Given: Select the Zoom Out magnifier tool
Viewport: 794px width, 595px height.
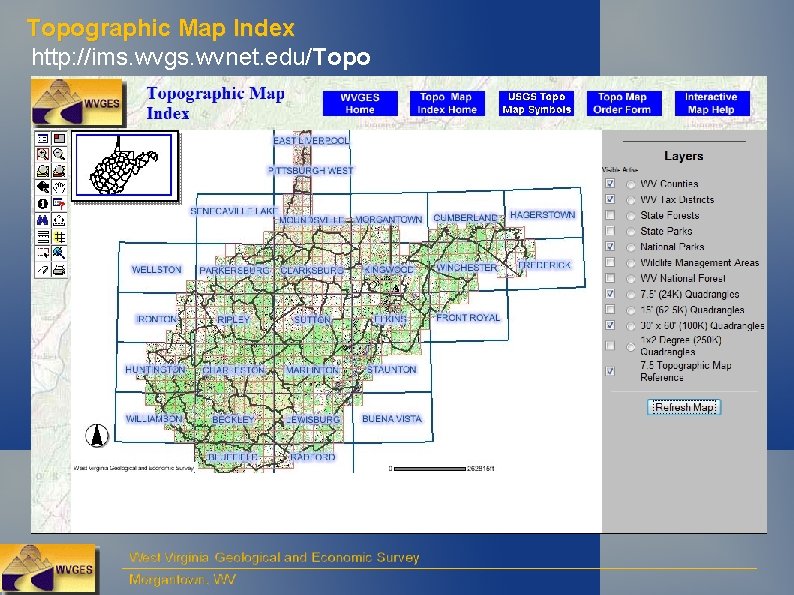Looking at the screenshot, I should 59,154.
